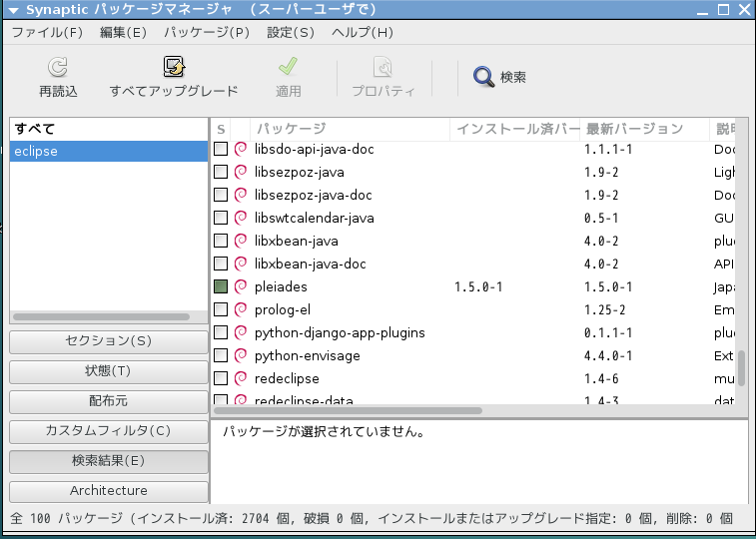Select the libxbean-java-doc package name

tap(310, 264)
